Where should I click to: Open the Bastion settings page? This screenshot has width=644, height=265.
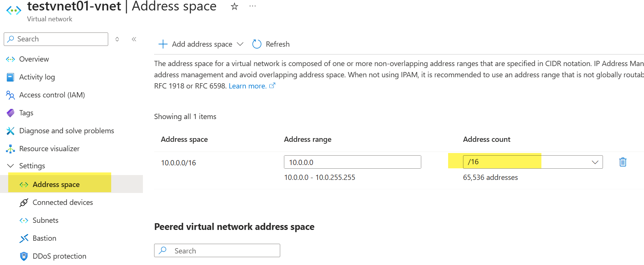pos(44,238)
